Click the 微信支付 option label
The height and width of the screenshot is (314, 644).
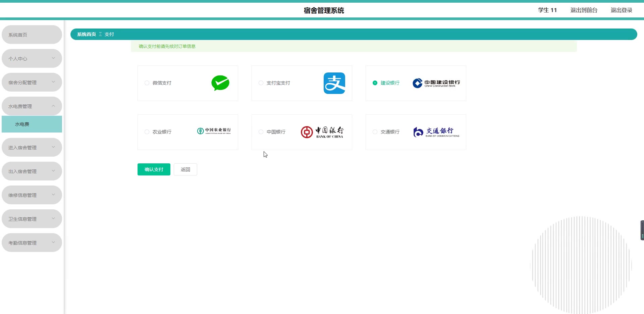(162, 83)
